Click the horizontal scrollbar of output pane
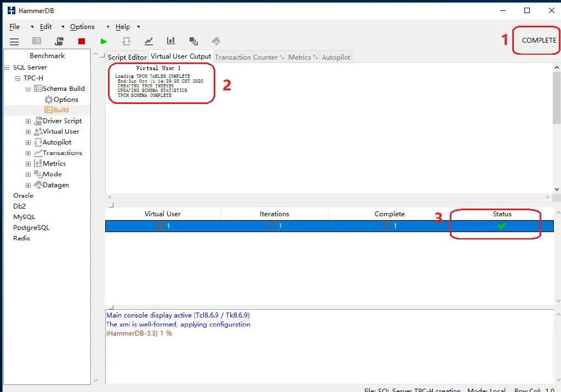The image size is (561, 392). coord(329,197)
